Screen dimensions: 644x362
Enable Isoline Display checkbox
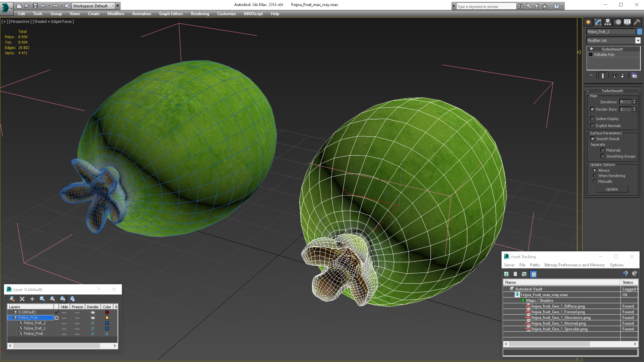click(x=592, y=118)
